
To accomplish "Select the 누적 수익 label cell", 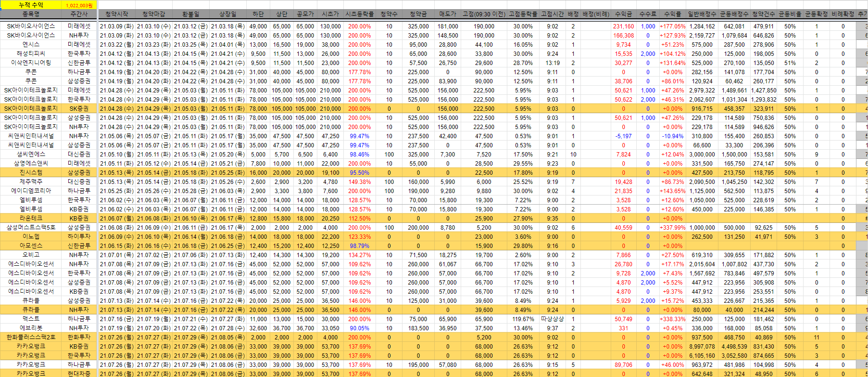I will [31, 5].
